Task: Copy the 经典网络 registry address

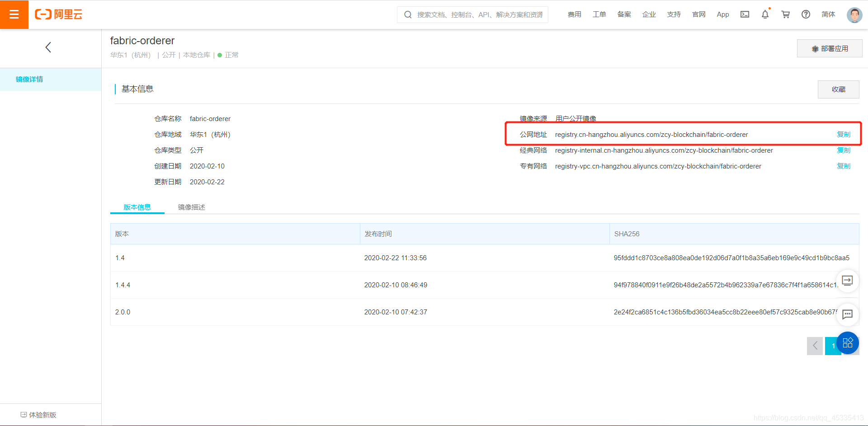Action: point(844,150)
